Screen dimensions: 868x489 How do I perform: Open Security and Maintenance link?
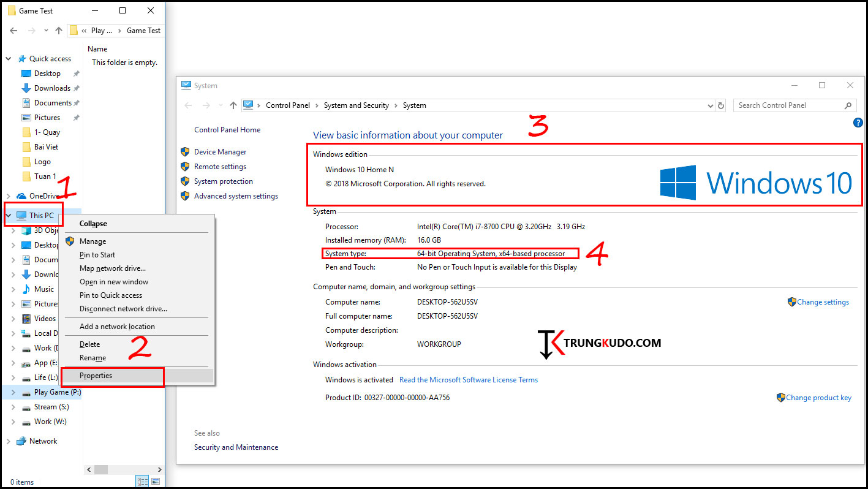(236, 447)
